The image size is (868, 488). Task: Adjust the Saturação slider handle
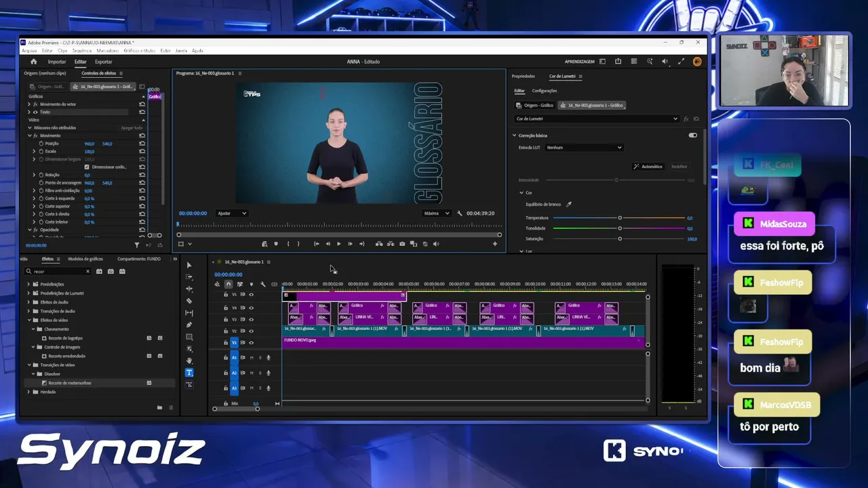pos(620,239)
